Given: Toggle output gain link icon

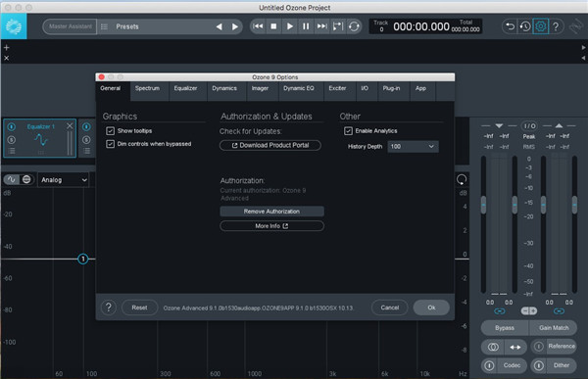Looking at the screenshot, I should pos(559,311).
